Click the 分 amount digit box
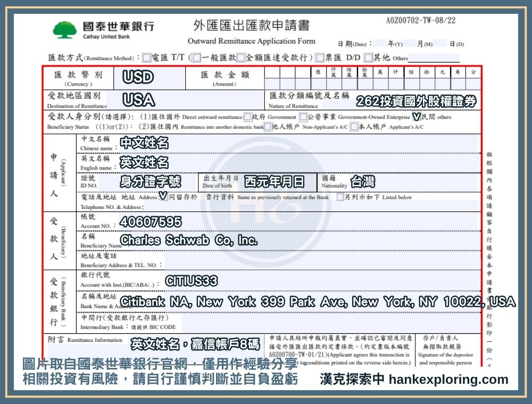 (473, 83)
